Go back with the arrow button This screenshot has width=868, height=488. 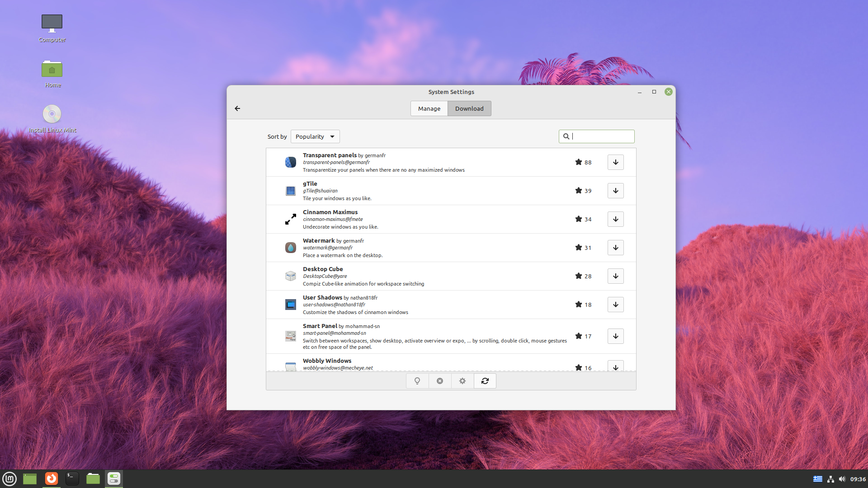(x=237, y=108)
